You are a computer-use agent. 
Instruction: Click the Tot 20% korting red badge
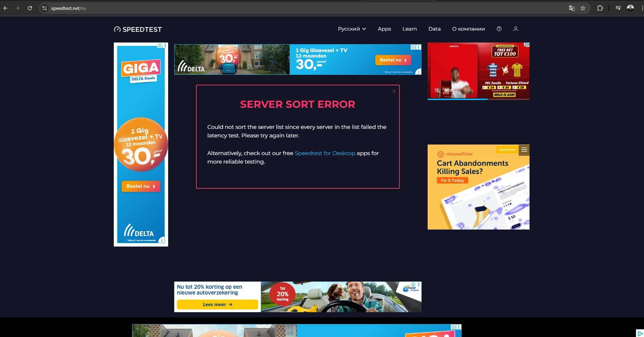pos(283,294)
